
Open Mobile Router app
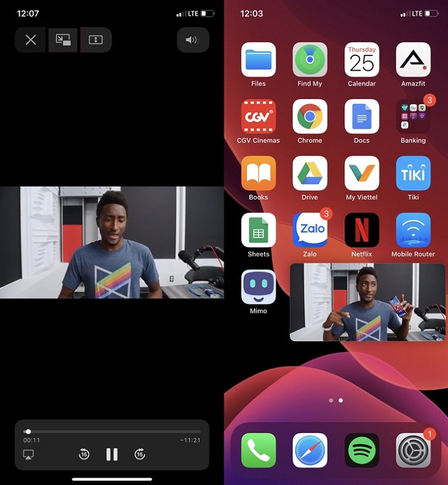(413, 230)
